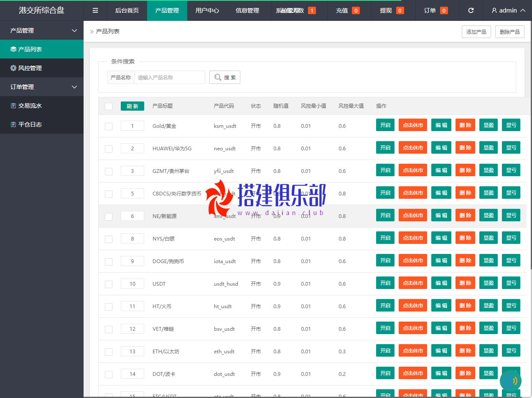Click the sort number field showing 1

(132, 126)
